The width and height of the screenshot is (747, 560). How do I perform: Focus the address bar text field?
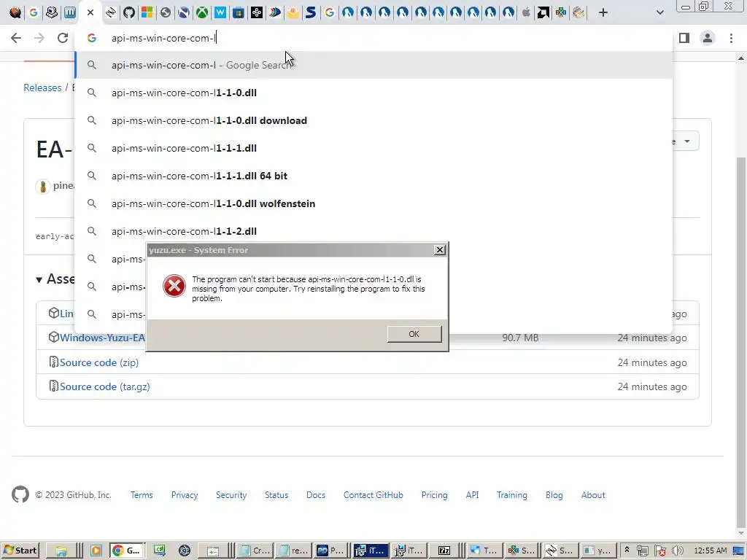tap(373, 38)
